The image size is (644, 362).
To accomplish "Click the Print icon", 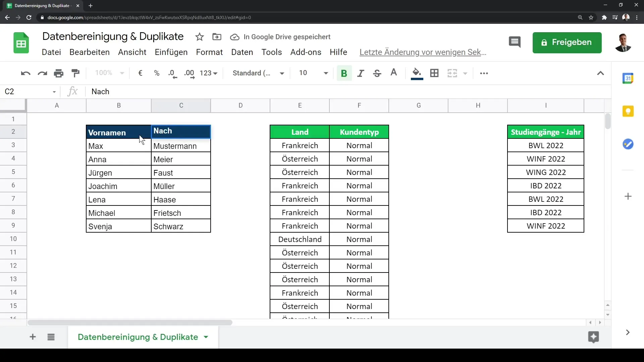I will click(59, 73).
